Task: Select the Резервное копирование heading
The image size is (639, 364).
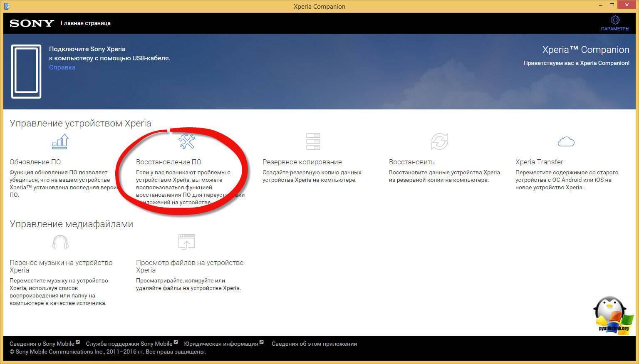Action: pos(302,162)
